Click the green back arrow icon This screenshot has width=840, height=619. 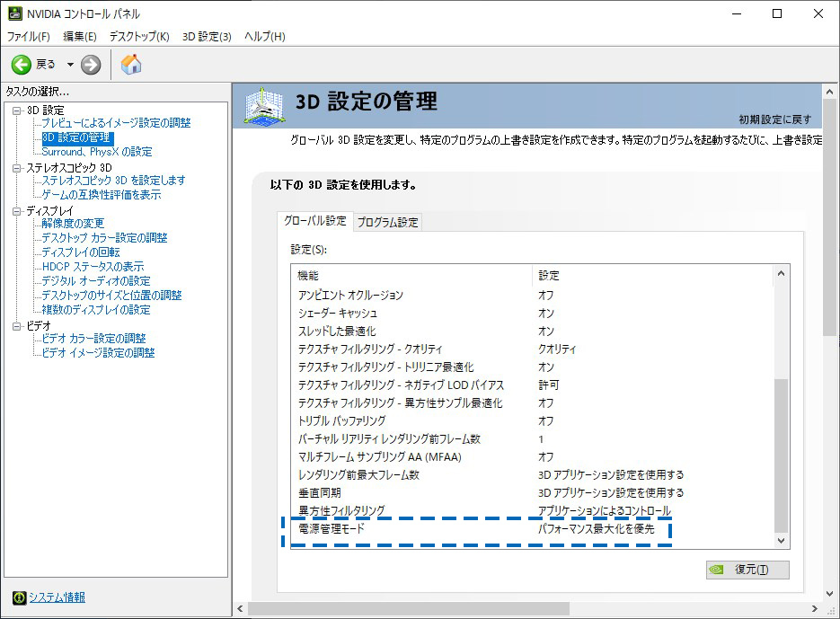[22, 65]
